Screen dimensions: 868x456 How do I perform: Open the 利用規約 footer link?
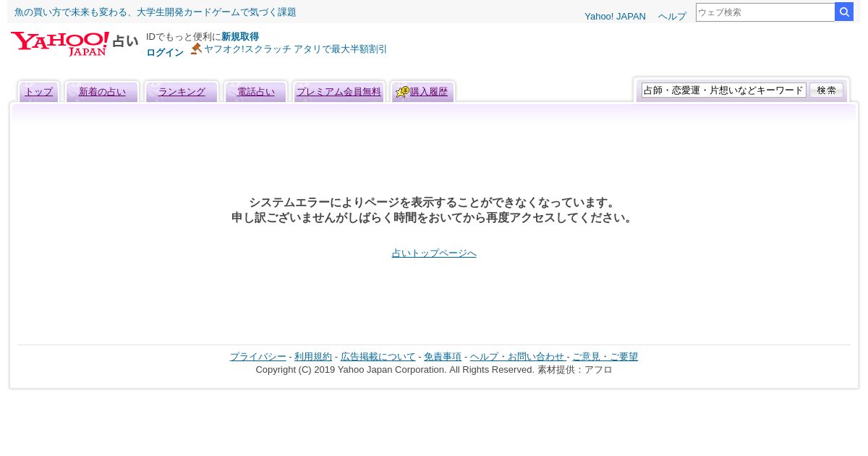(x=313, y=357)
